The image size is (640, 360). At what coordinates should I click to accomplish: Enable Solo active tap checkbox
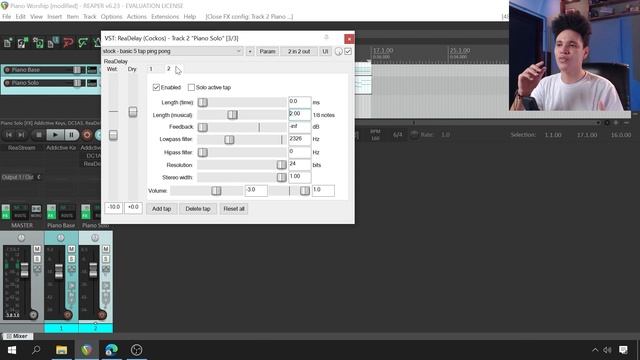pyautogui.click(x=191, y=87)
